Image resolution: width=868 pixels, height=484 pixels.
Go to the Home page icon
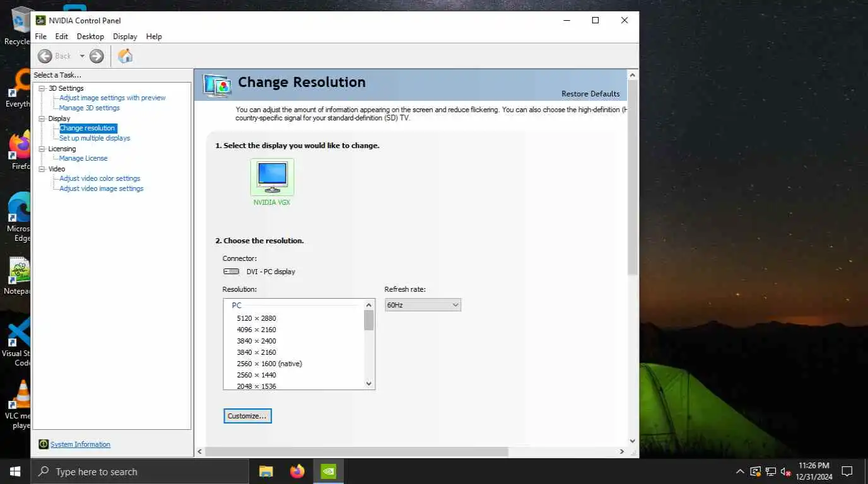click(x=126, y=56)
